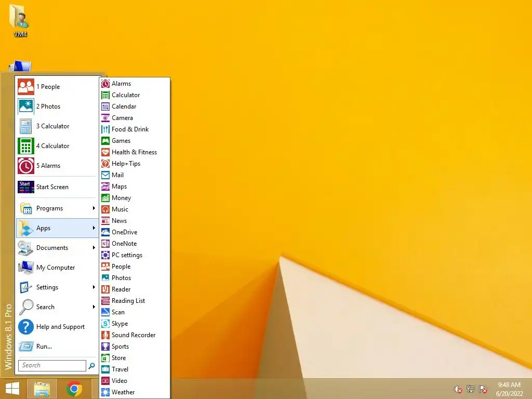The width and height of the screenshot is (532, 399).
Task: Launch the Maps app
Action: tap(135, 187)
